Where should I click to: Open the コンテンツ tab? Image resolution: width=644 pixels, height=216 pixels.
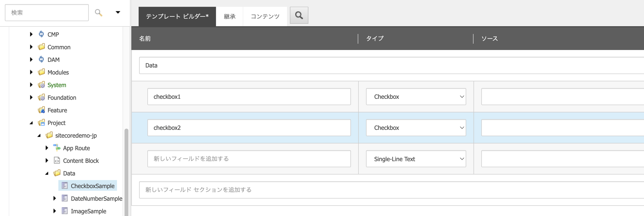[x=265, y=17]
